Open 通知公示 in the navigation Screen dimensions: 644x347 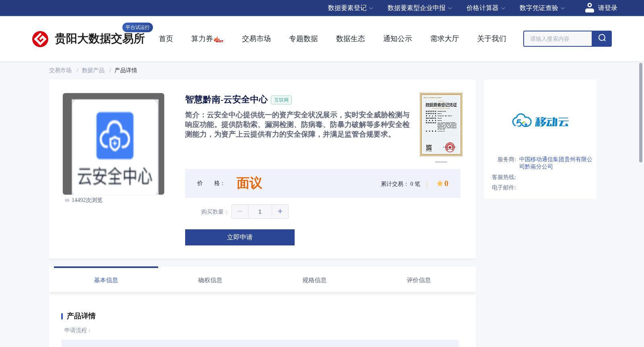(398, 39)
